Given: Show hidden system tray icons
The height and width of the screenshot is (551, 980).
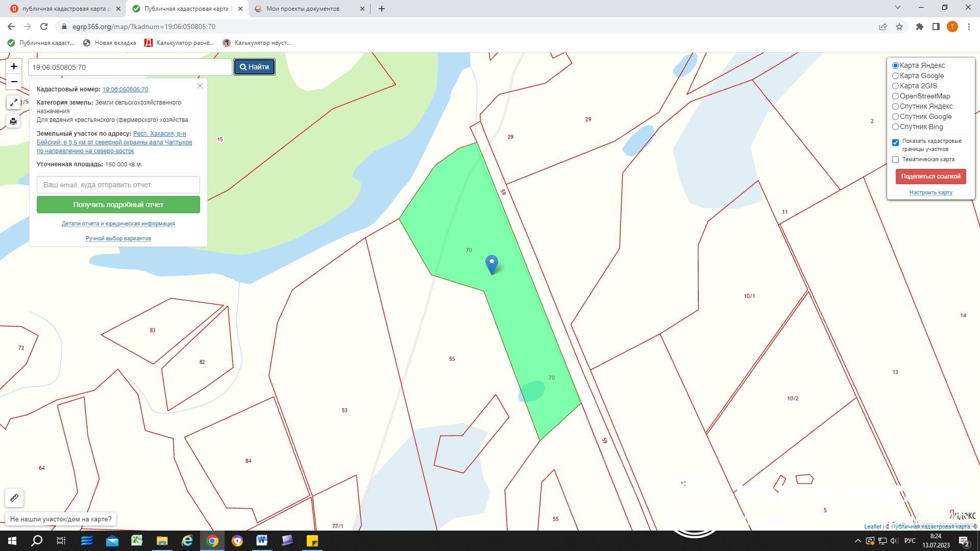Looking at the screenshot, I should [x=857, y=541].
